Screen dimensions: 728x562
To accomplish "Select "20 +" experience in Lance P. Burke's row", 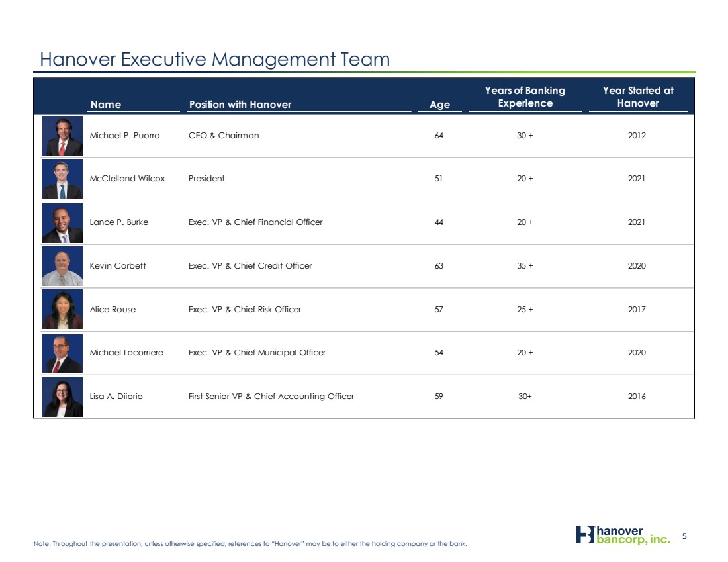I will point(525,222).
